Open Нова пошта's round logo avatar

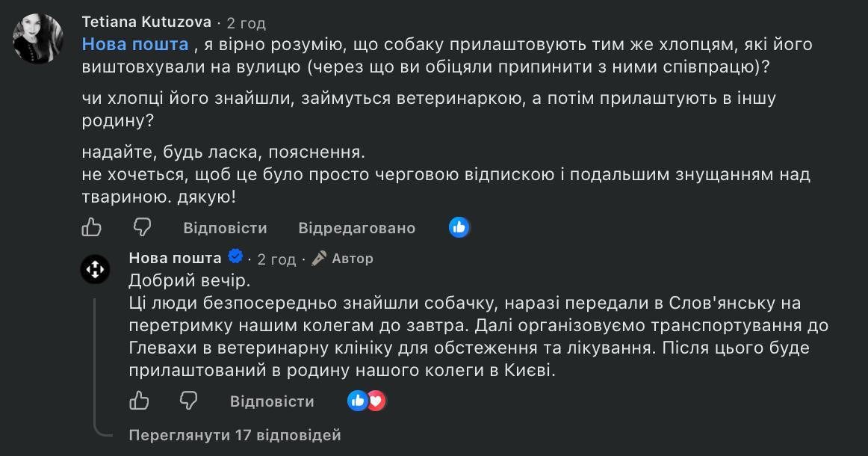(x=95, y=269)
